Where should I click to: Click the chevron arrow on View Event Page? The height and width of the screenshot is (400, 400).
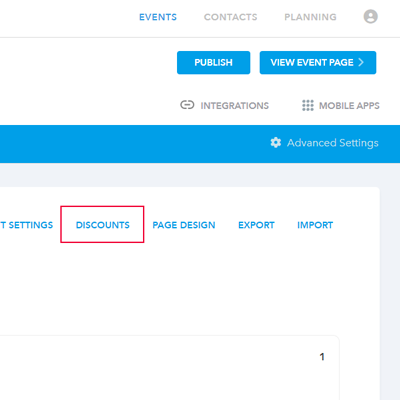pos(361,62)
